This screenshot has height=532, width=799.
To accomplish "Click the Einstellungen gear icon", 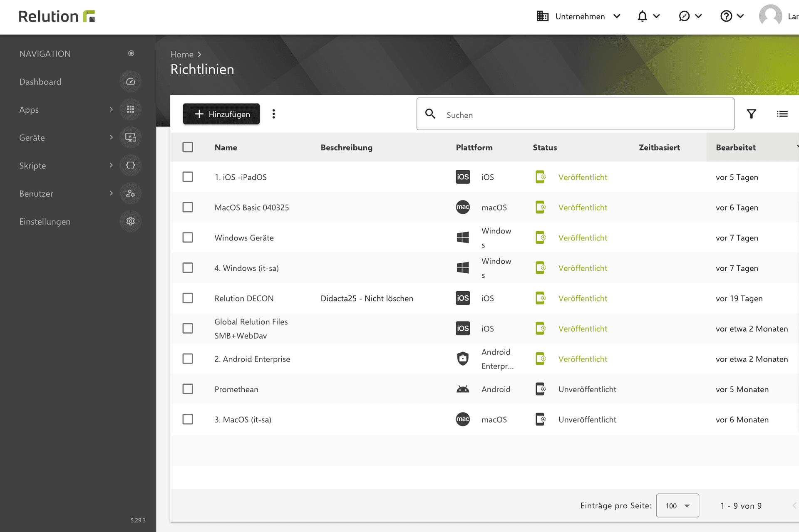I will coord(130,221).
